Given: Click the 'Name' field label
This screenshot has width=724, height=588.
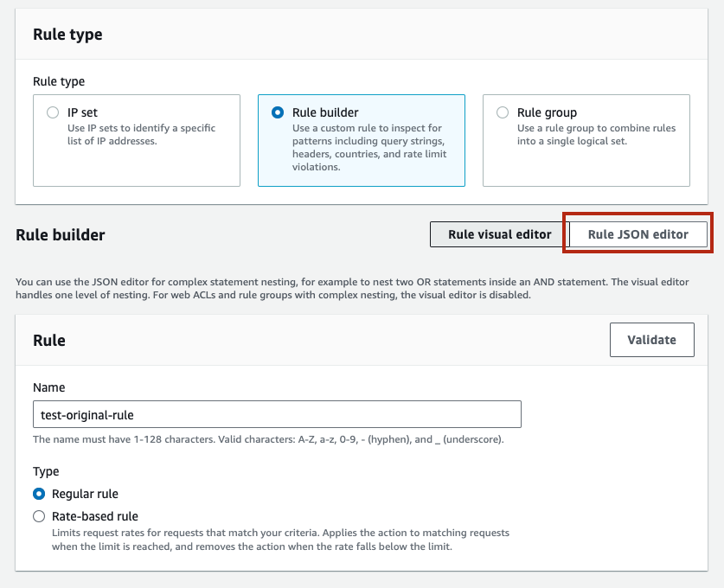Looking at the screenshot, I should 49,387.
